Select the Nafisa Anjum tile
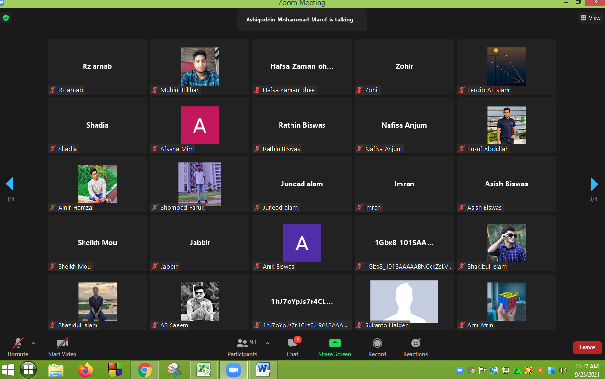 (404, 125)
